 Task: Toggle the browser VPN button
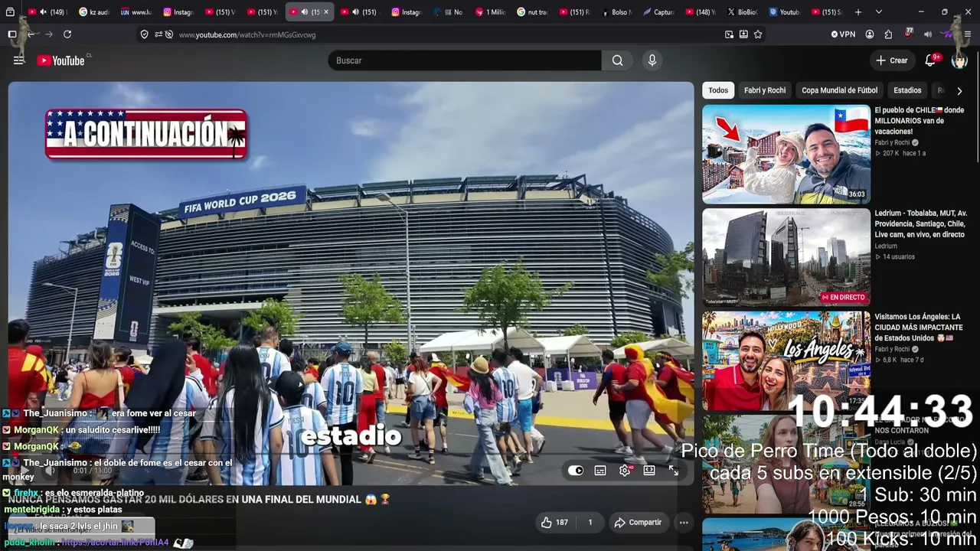pyautogui.click(x=843, y=34)
